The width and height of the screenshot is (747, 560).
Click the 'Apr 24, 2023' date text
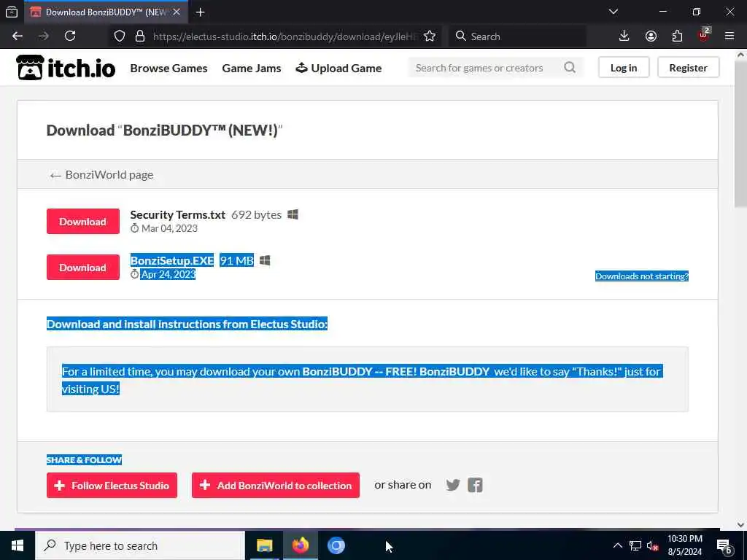[169, 274]
